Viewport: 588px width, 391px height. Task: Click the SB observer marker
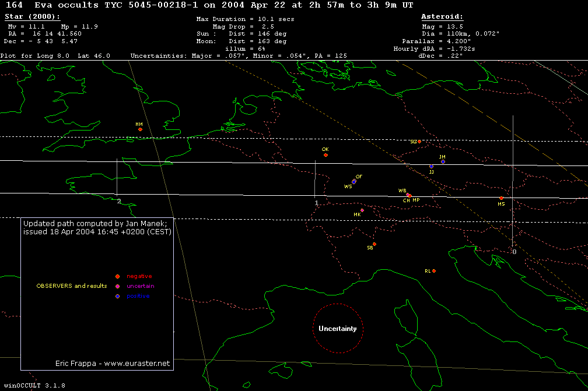(374, 244)
